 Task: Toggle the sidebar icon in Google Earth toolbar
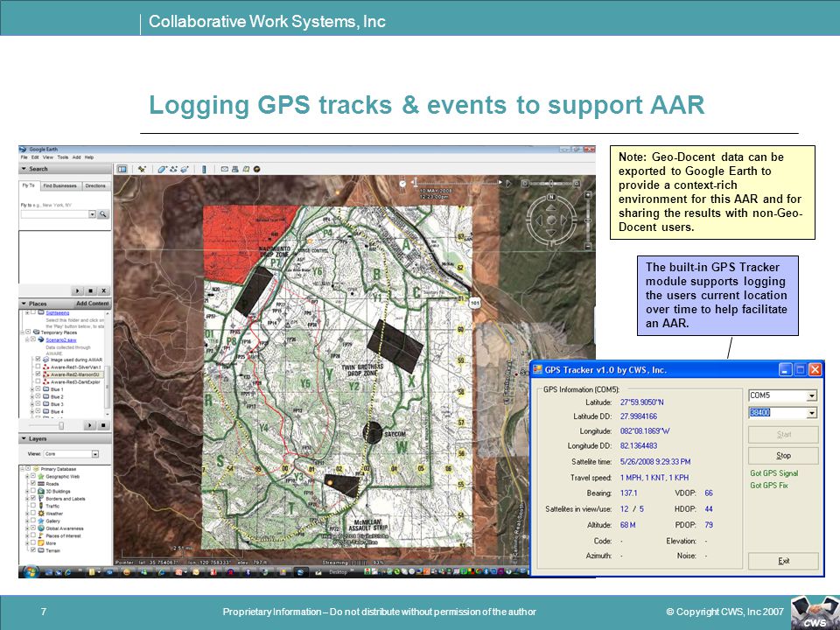[x=122, y=169]
